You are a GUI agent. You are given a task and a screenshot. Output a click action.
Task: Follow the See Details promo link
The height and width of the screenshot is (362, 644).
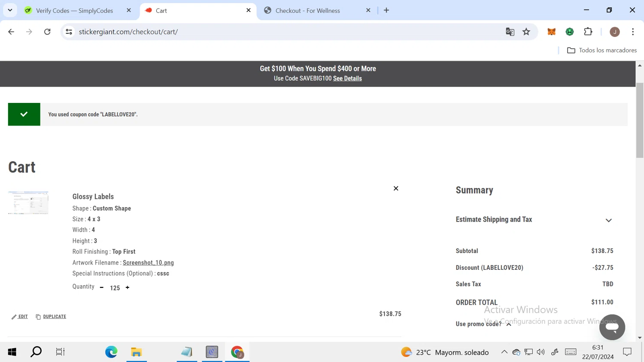(347, 78)
